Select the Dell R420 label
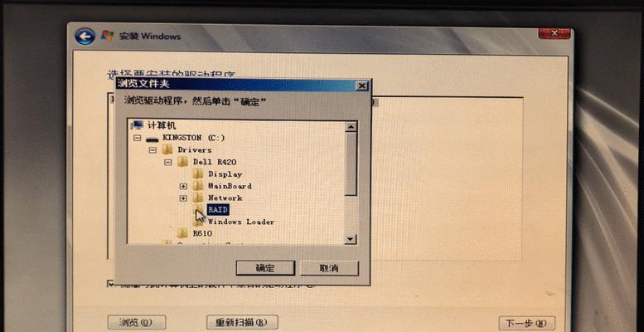This screenshot has width=644, height=332. click(x=215, y=162)
